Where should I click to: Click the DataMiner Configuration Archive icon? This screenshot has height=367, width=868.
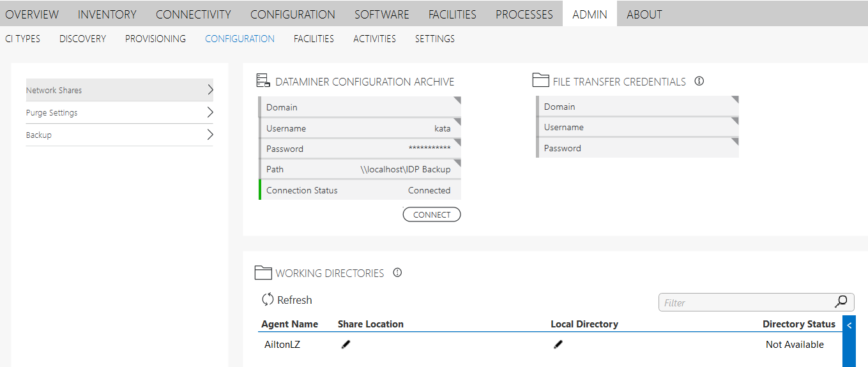[263, 80]
